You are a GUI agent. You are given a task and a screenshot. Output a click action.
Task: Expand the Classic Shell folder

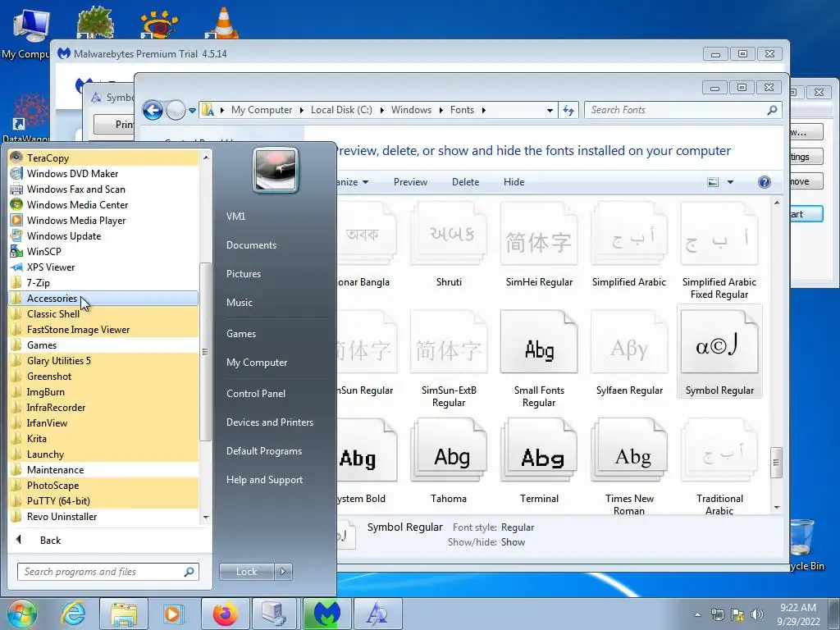click(x=103, y=314)
